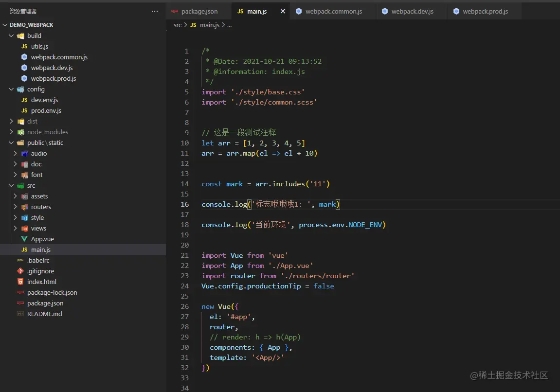560x392 pixels.
Task: Switch to the webpack.prod.js tab
Action: 485,11
